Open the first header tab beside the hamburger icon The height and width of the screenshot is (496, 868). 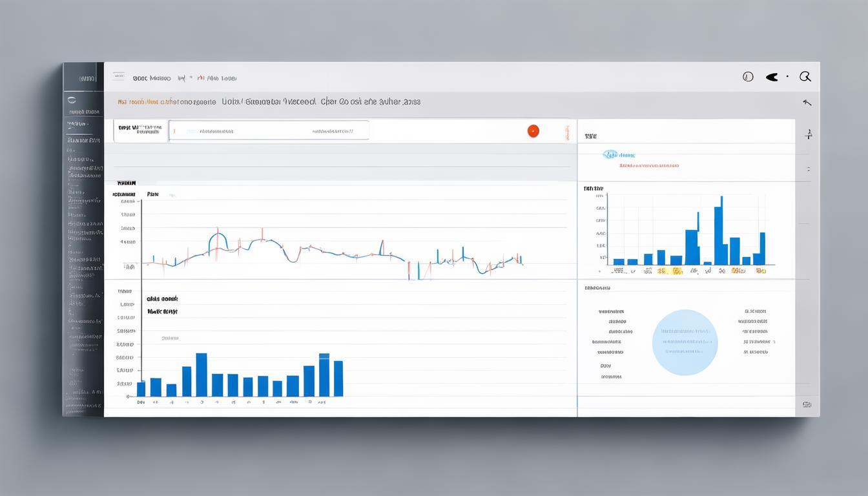151,78
